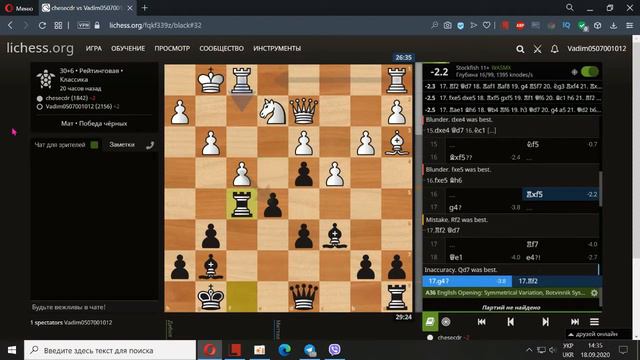Click the VPN badge in address bar
The width and height of the screenshot is (640, 360).
coord(83,25)
